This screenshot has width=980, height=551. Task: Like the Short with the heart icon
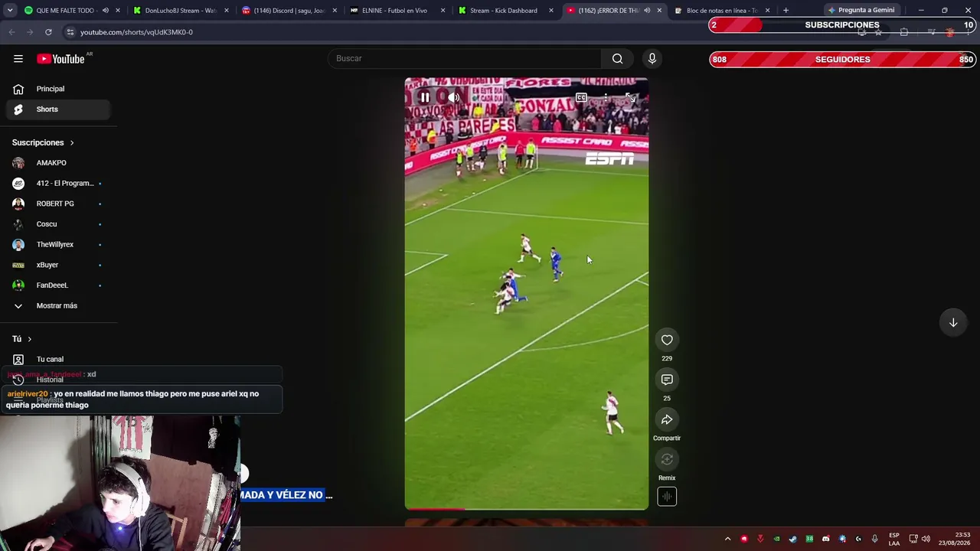tap(667, 340)
